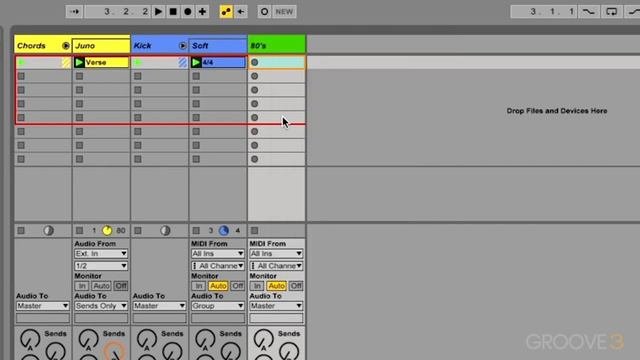Click the Session Record circle button
The width and height of the screenshot is (640, 360).
(264, 11)
